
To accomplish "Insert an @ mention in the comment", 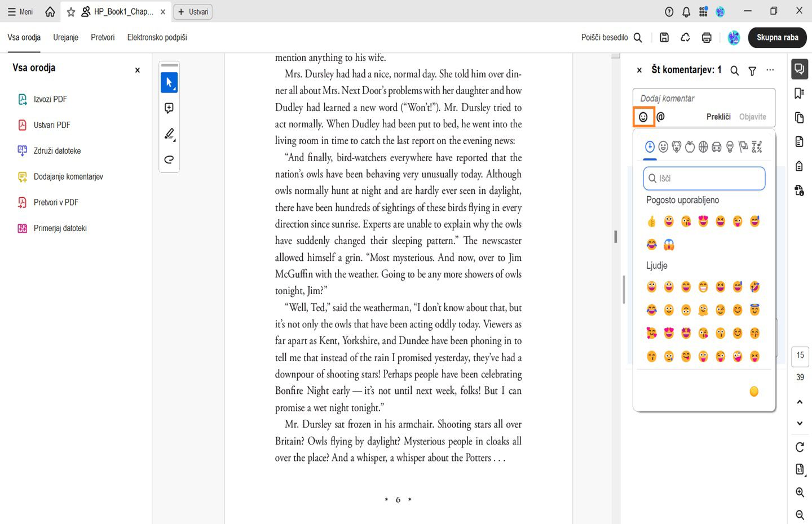I will (x=661, y=117).
